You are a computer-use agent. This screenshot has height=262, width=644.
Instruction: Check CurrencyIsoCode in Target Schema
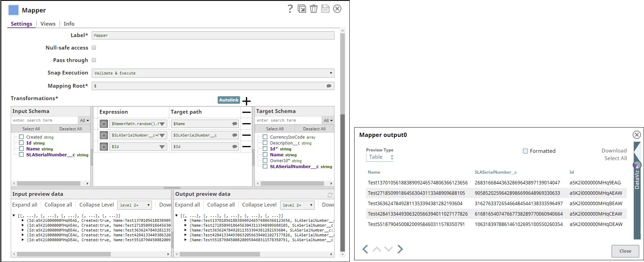(265, 137)
